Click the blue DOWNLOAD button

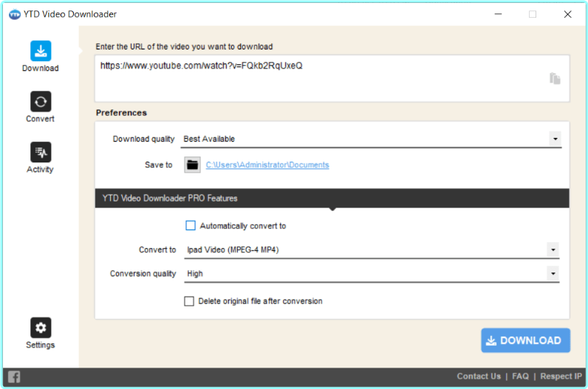click(x=525, y=340)
